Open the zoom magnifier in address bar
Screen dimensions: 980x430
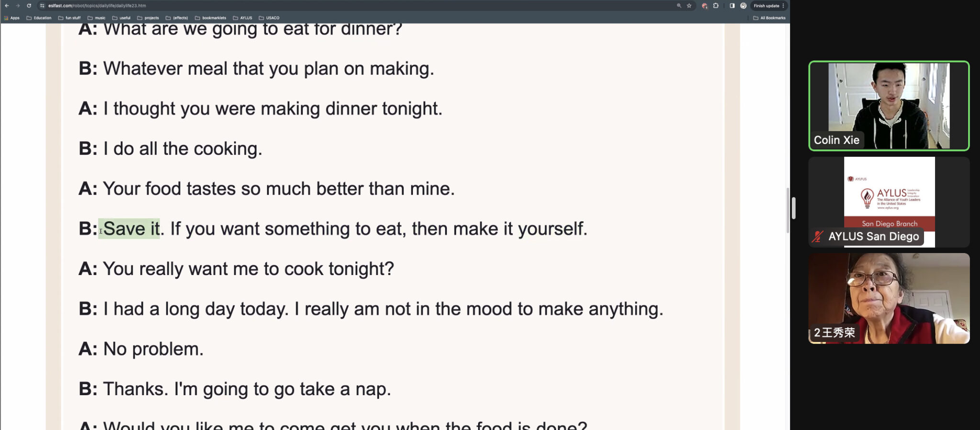click(679, 6)
